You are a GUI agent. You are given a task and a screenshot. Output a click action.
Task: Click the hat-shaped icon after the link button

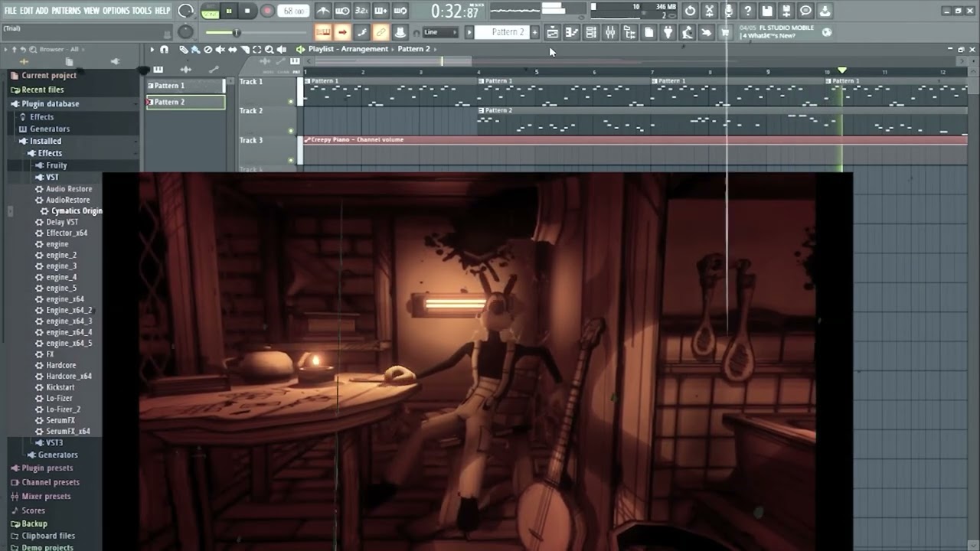click(x=400, y=32)
